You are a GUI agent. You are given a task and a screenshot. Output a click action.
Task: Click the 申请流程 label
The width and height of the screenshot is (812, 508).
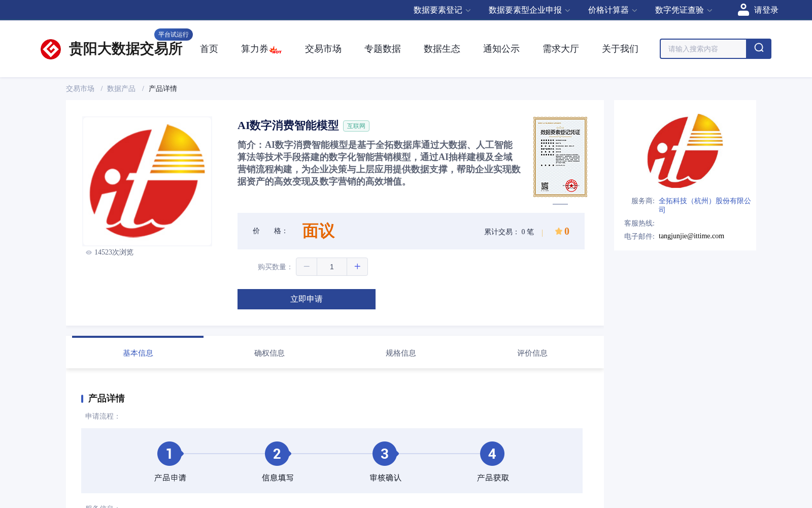(x=102, y=417)
